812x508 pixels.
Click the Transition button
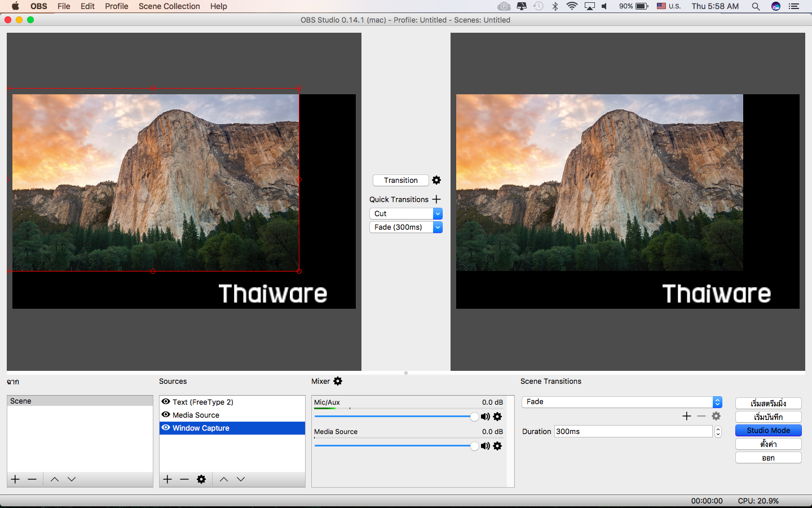pyautogui.click(x=400, y=180)
